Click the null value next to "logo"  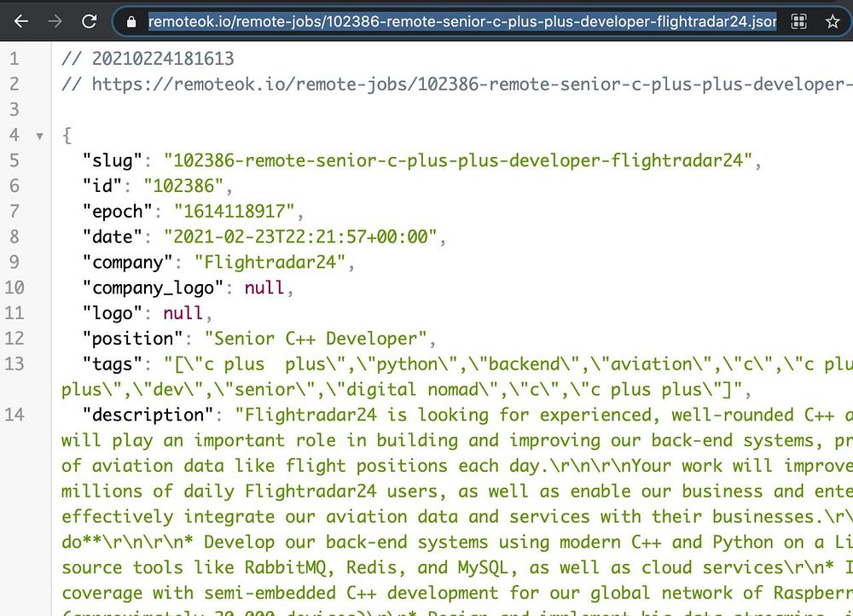click(x=183, y=313)
